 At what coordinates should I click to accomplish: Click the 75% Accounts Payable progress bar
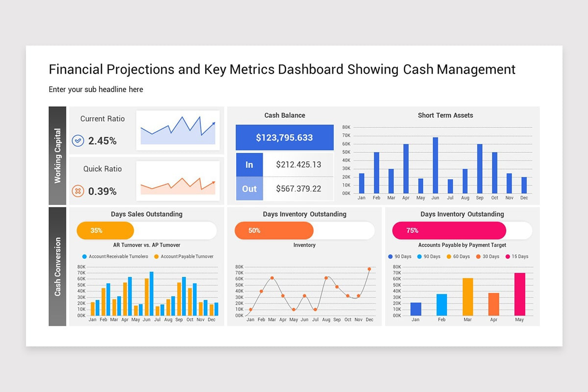pyautogui.click(x=448, y=230)
